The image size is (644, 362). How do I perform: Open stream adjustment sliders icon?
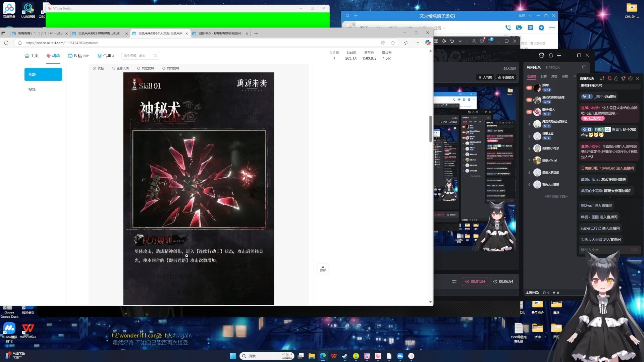[x=454, y=282]
